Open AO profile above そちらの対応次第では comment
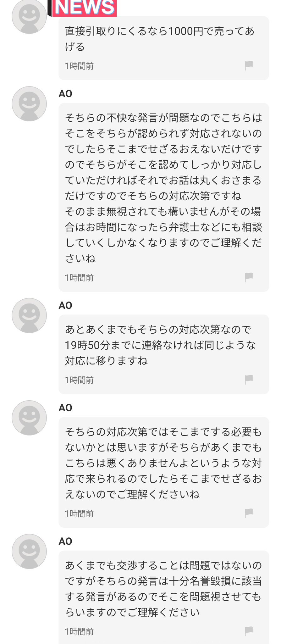Viewport: 281px width, 644px height. click(x=65, y=408)
